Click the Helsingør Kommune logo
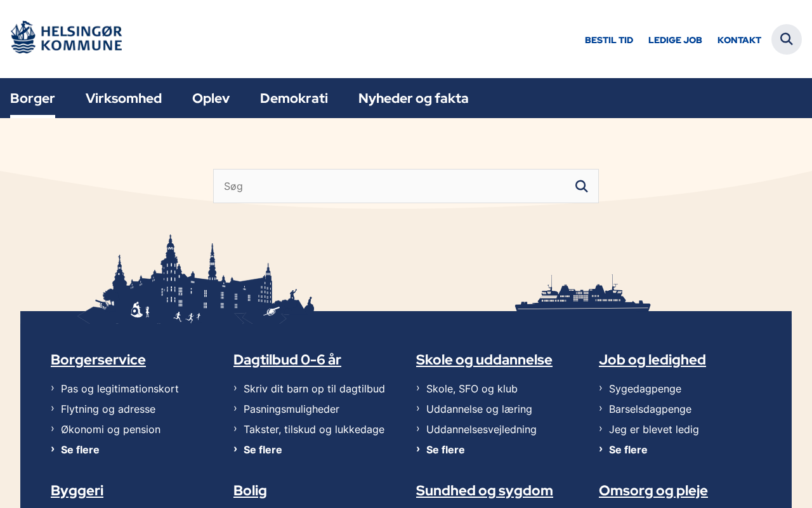Viewport: 812px width, 508px height. (x=66, y=37)
